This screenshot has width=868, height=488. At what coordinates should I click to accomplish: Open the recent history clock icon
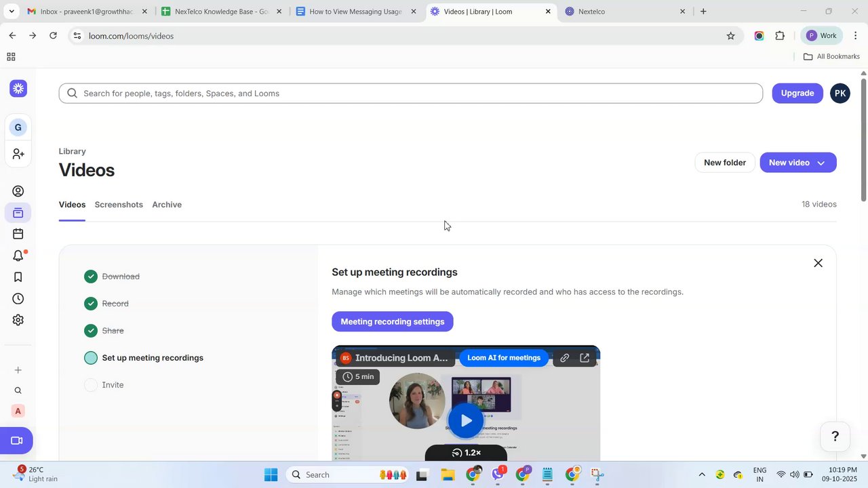coord(18,299)
